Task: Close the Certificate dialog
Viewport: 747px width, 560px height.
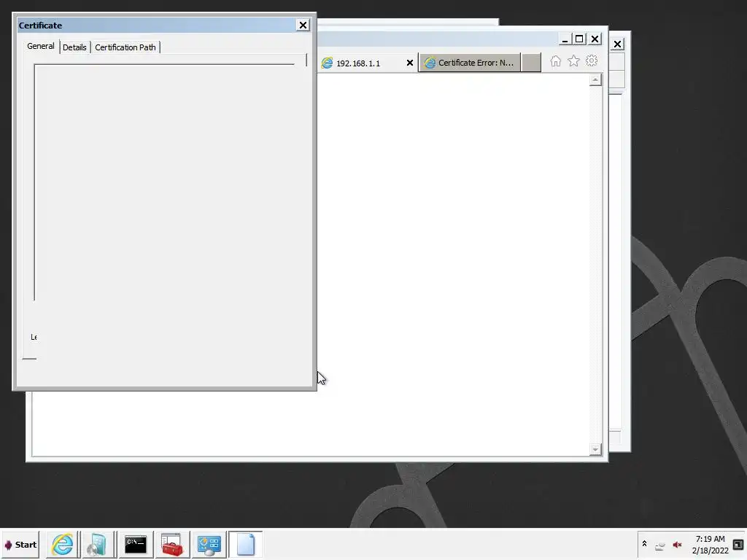Action: point(303,26)
